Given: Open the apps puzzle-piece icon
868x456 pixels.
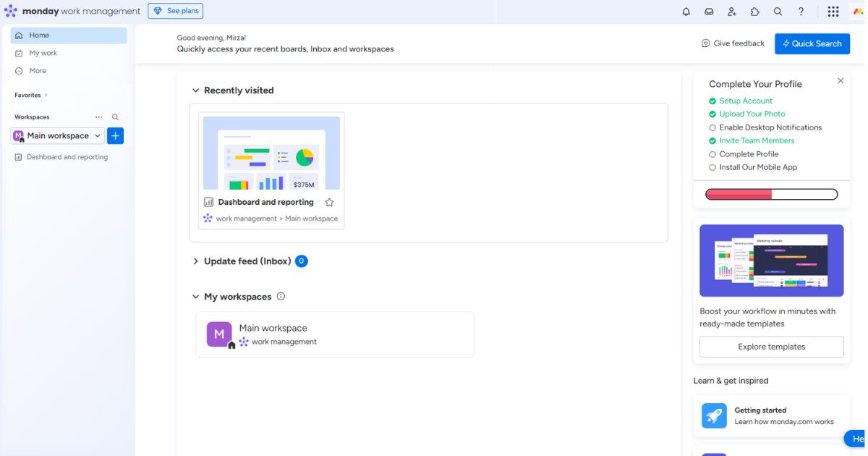Looking at the screenshot, I should tap(755, 12).
